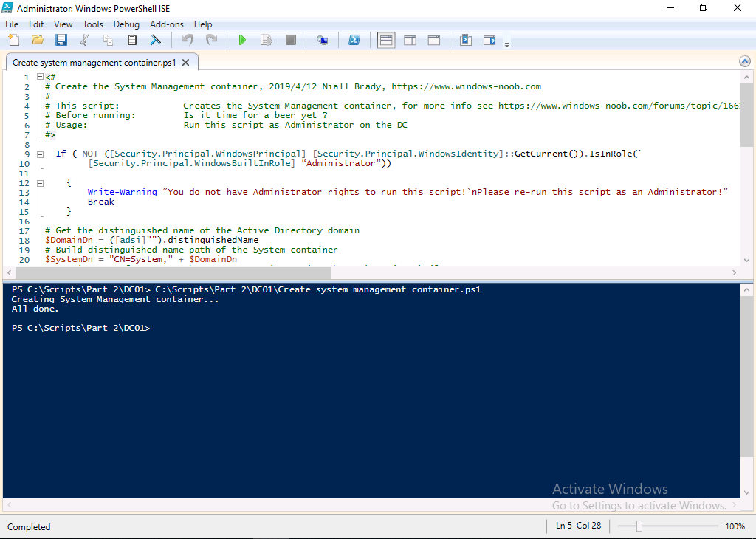Click the 100% zoom value
Viewport: 756px width, 539px height.
tap(735, 526)
